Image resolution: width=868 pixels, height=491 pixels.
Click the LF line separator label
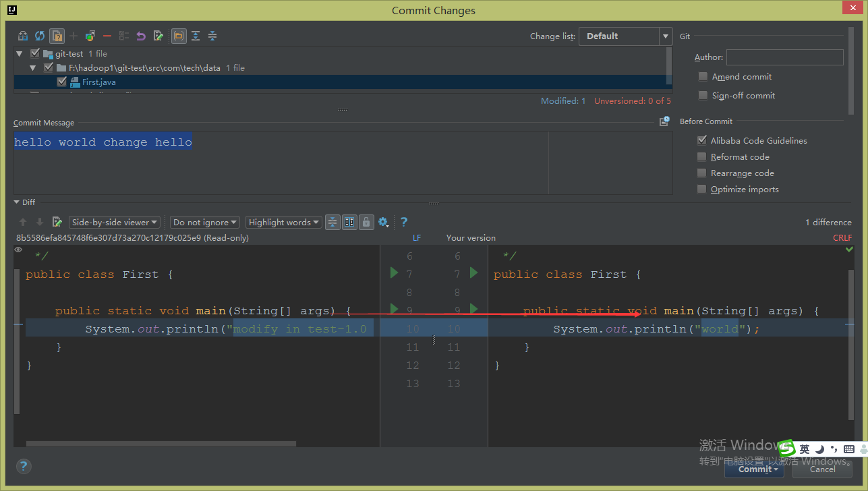coord(417,237)
